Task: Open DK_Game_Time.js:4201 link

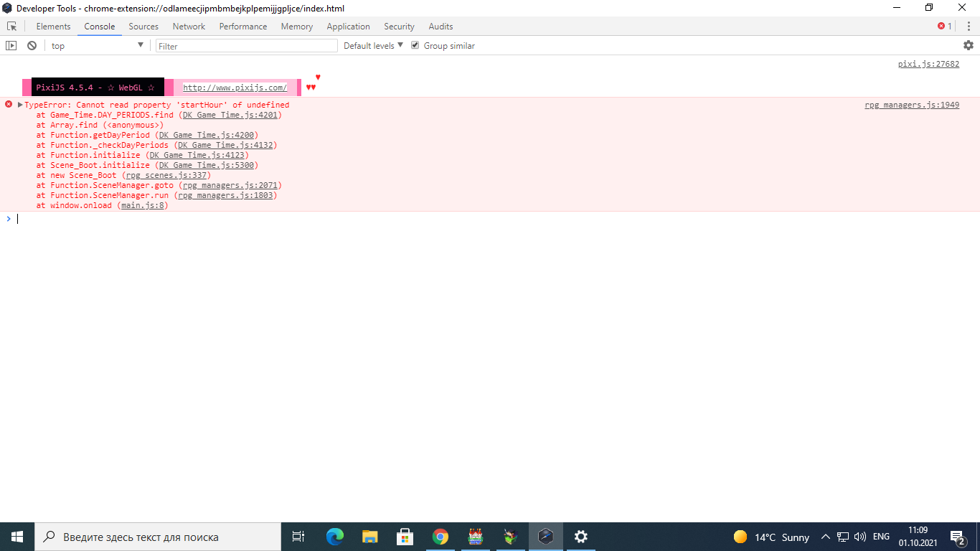Action: [x=230, y=115]
